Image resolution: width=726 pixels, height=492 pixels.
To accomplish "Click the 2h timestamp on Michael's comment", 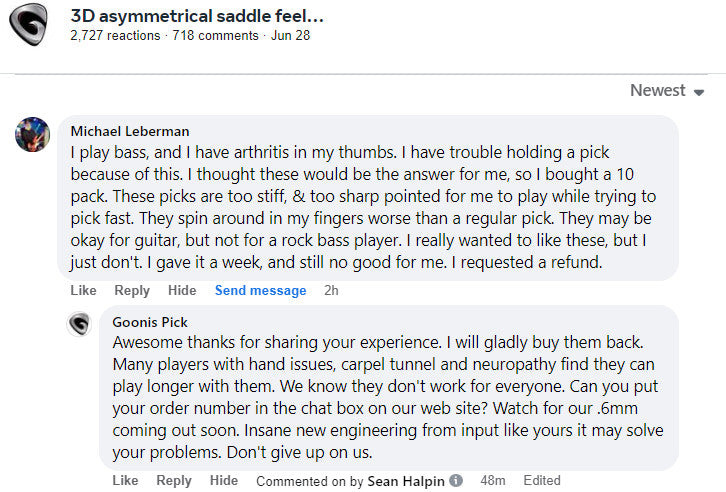I will tap(332, 290).
